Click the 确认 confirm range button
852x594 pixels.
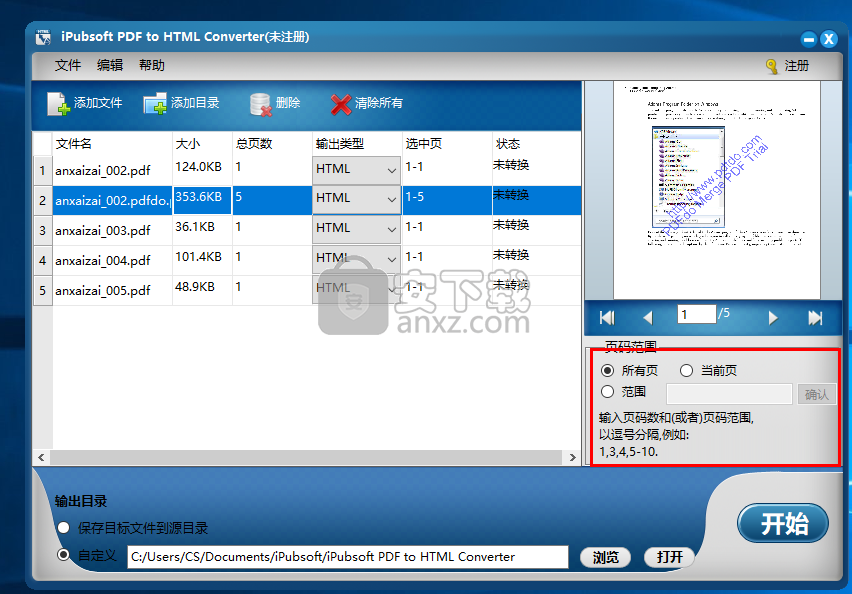tap(816, 394)
